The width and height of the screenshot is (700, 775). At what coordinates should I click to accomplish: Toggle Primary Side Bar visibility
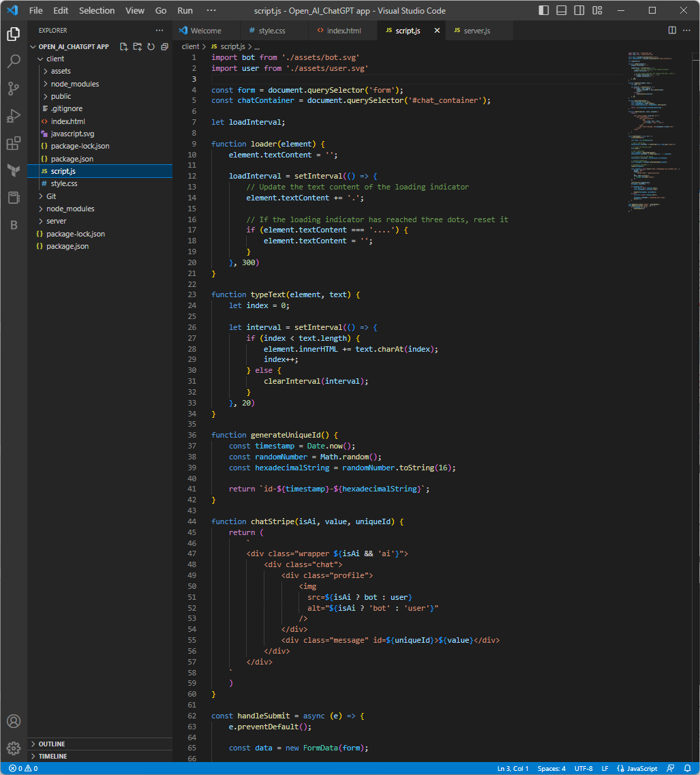click(543, 10)
